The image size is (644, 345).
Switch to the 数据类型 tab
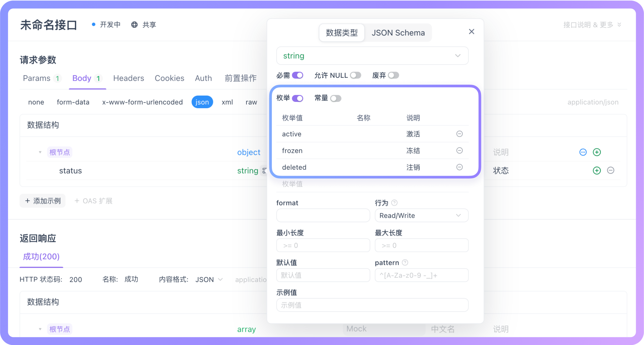(342, 33)
